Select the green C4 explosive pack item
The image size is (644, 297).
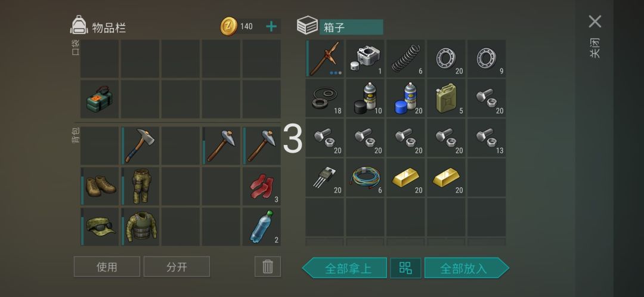[100, 100]
